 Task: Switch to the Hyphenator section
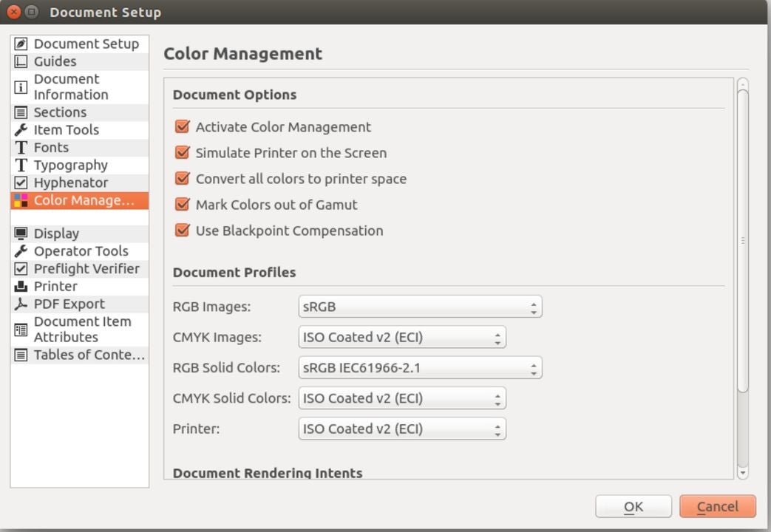pyautogui.click(x=70, y=183)
